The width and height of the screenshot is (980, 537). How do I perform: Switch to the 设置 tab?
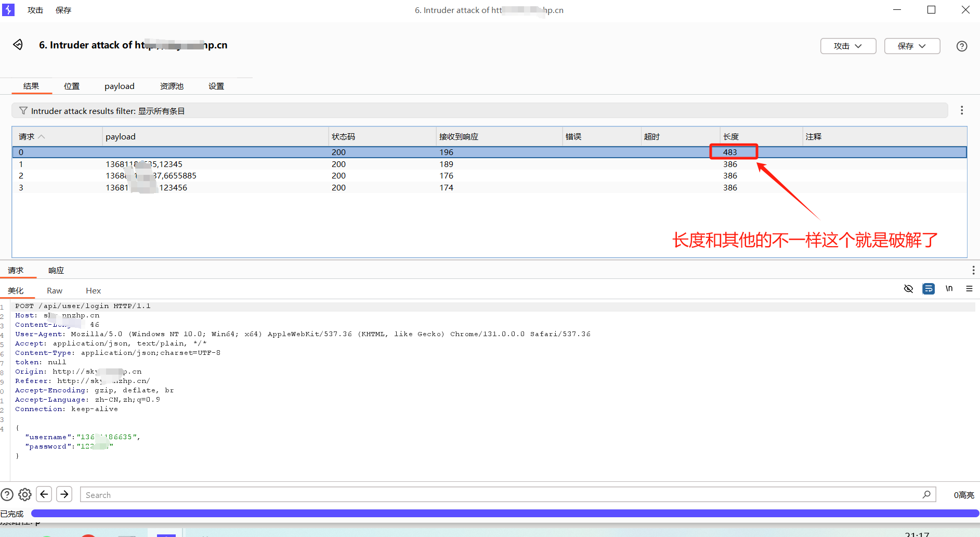216,86
